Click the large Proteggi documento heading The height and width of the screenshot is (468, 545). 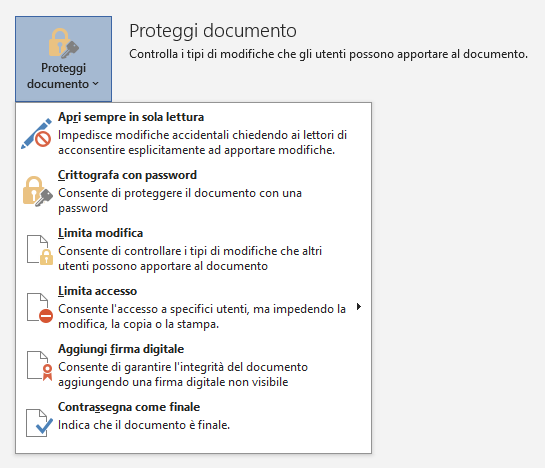click(213, 31)
